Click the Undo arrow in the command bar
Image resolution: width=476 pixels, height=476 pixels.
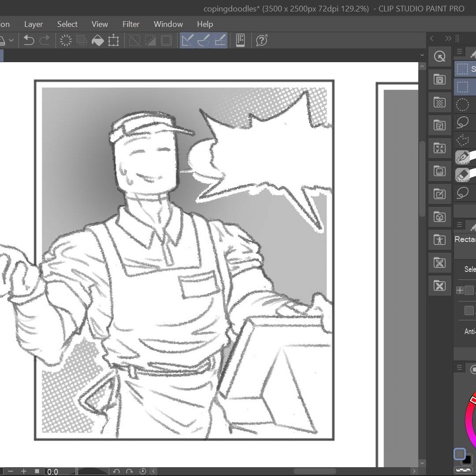tap(29, 41)
